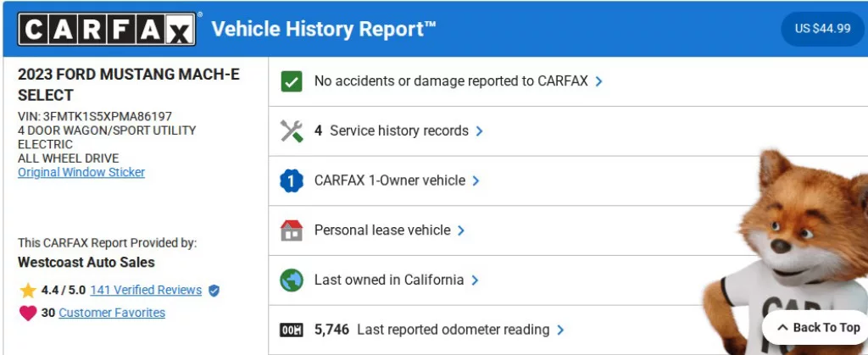Screen dimensions: 868x355
Task: Open the Original Window Sticker link
Action: pyautogui.click(x=81, y=172)
